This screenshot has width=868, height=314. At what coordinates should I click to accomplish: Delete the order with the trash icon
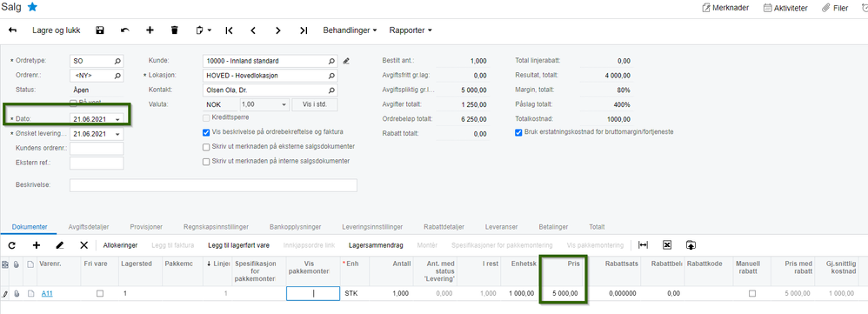(174, 30)
